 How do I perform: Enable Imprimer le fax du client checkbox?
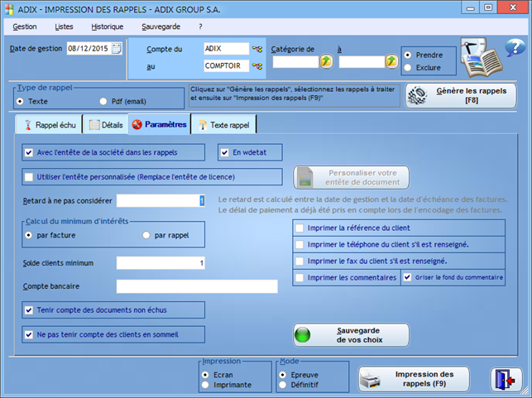300,261
